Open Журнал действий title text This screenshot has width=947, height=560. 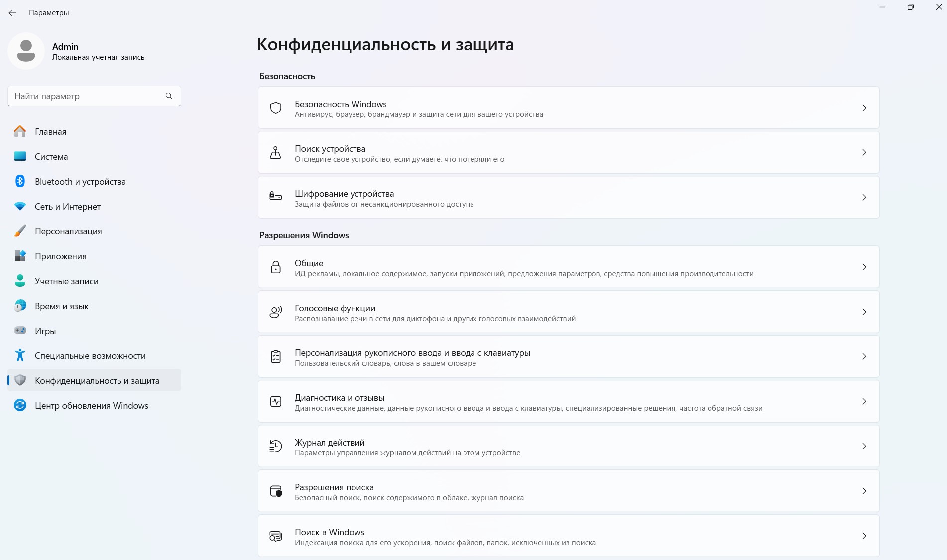(x=330, y=443)
